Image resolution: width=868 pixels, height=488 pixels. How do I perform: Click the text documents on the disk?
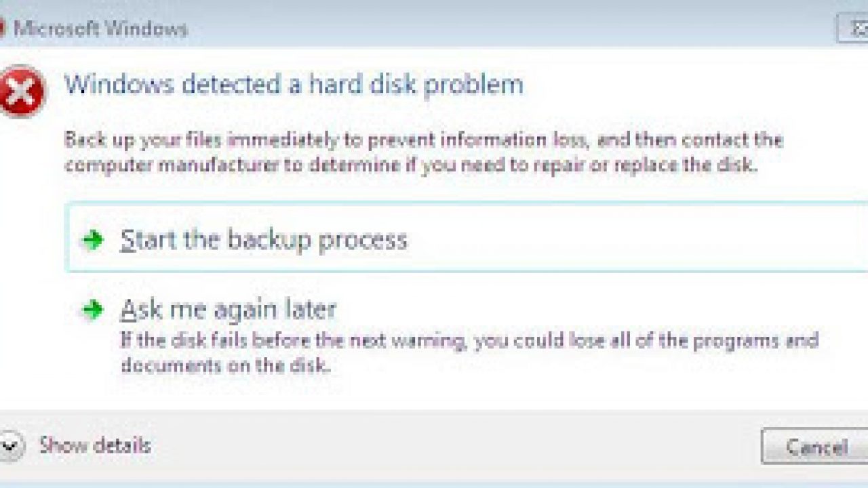pyautogui.click(x=225, y=366)
